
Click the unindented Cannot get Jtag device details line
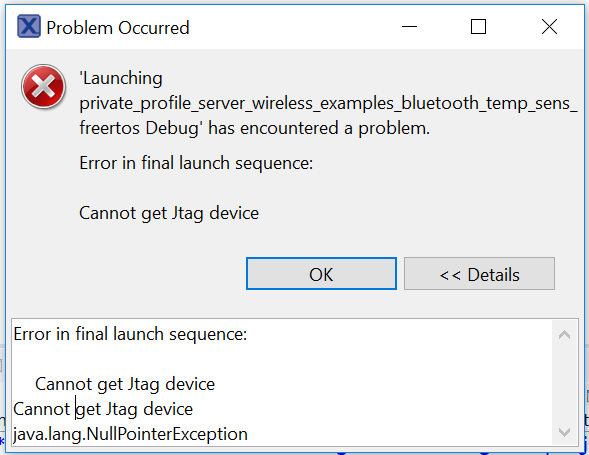click(103, 409)
